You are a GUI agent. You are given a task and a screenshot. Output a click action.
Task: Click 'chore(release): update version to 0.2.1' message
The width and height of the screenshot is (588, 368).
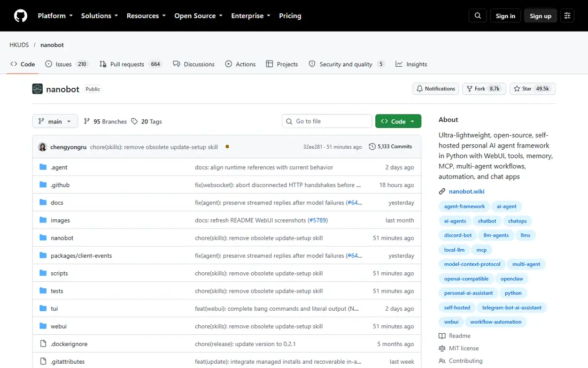click(245, 343)
